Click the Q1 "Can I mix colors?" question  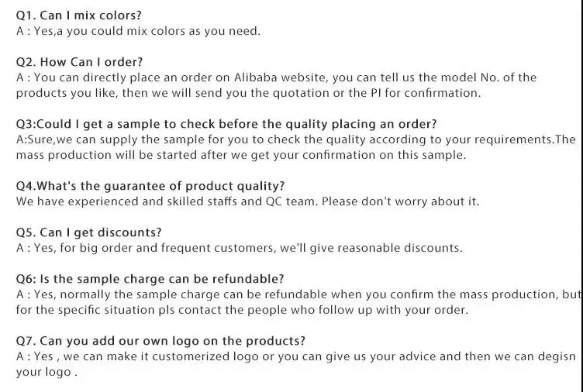(x=78, y=15)
